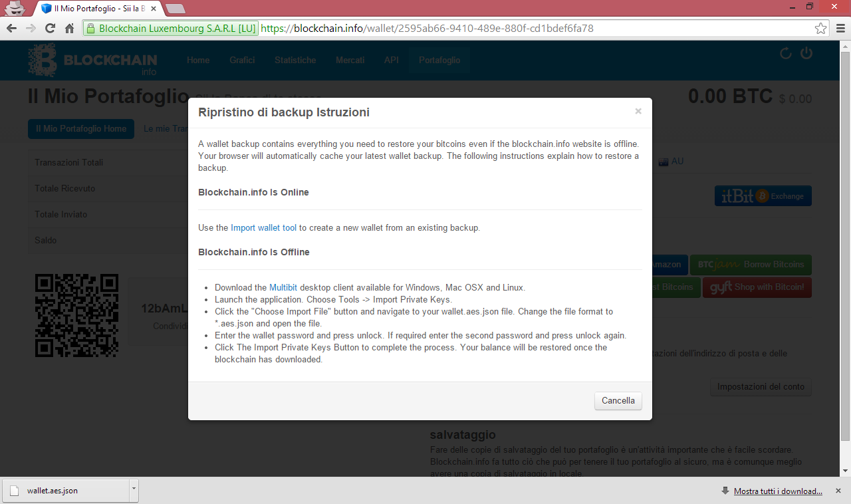
Task: Open the Import wallet tool link
Action: pos(263,227)
